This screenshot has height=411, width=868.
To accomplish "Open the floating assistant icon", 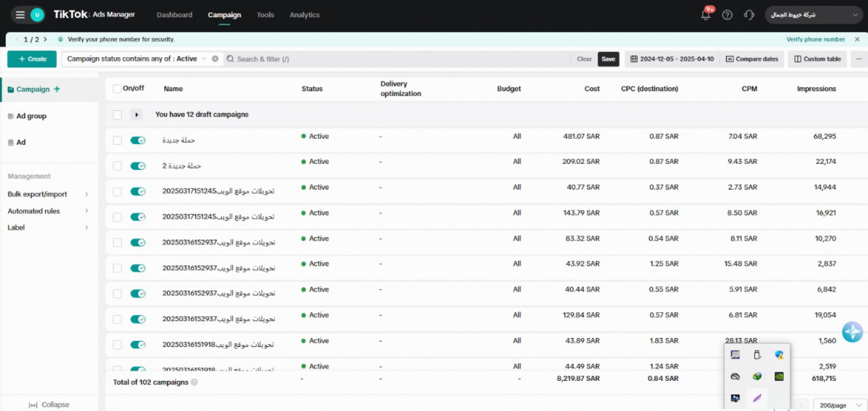I will (852, 332).
